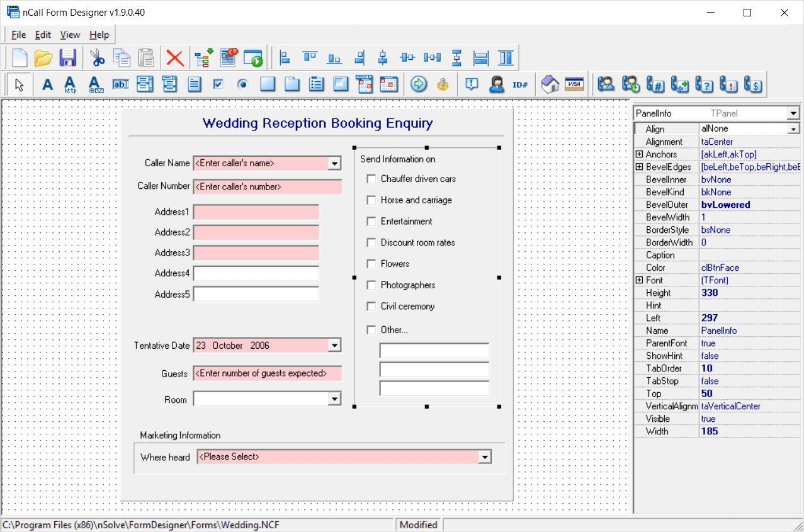Click the Address5 input field
The width and height of the screenshot is (804, 532).
point(256,294)
